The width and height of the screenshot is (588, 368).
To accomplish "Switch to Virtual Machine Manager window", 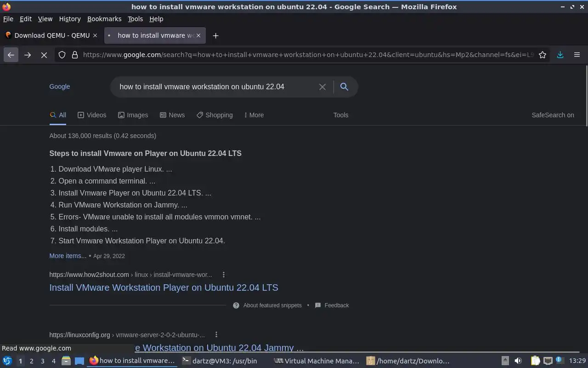I will pyautogui.click(x=316, y=361).
